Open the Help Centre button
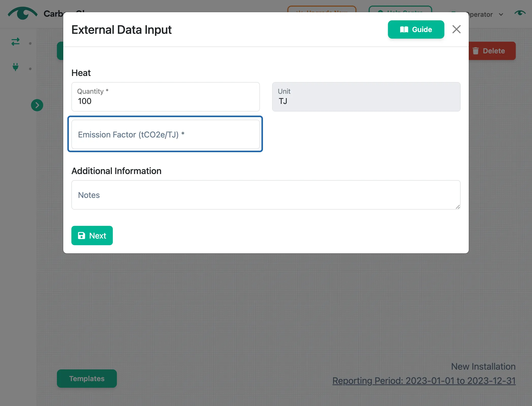 (x=400, y=9)
